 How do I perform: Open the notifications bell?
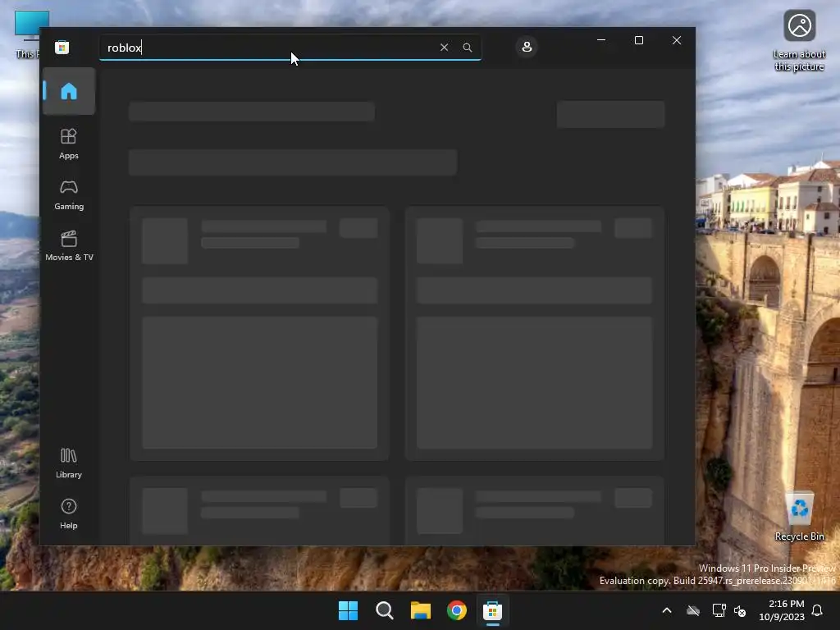pos(817,610)
